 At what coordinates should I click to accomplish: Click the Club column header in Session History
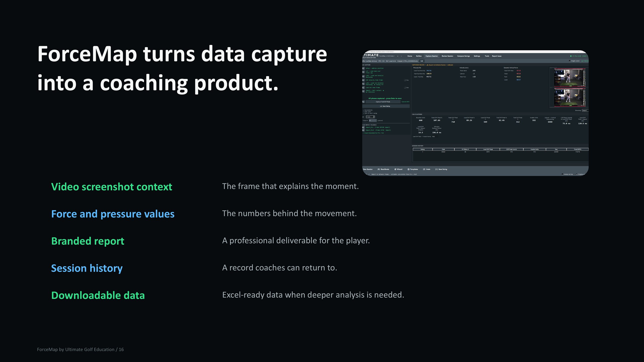tap(444, 149)
